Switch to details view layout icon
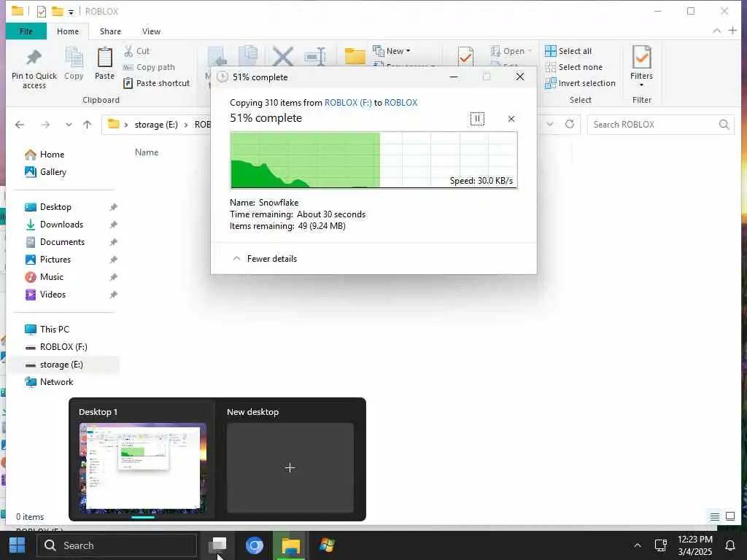This screenshot has height=560, width=747. click(715, 517)
